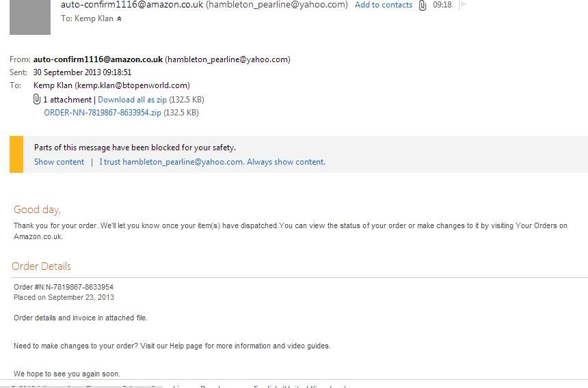
Task: Click I trust hambleton_pearline@yahoo.com Always show content
Action: [x=212, y=162]
